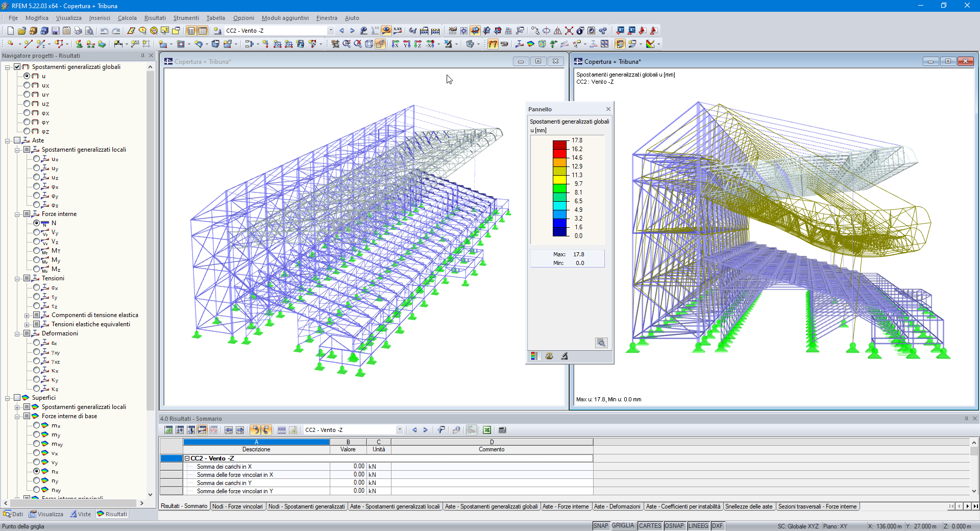Collapse the Deformazioni tree node
Viewport: 980px width, 531px height.
tap(17, 334)
